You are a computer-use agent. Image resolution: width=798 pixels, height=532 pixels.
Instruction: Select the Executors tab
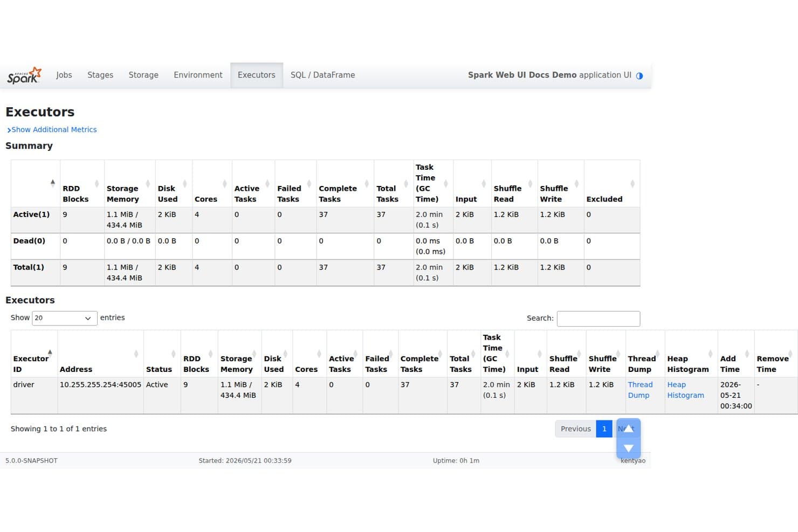point(257,75)
